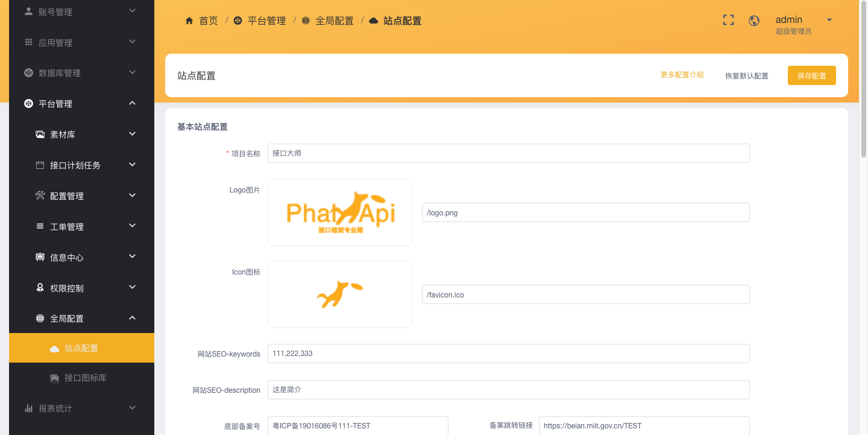Viewport: 868px width, 435px height.
Task: Open the 接口图标库 menu item
Action: coord(81,378)
